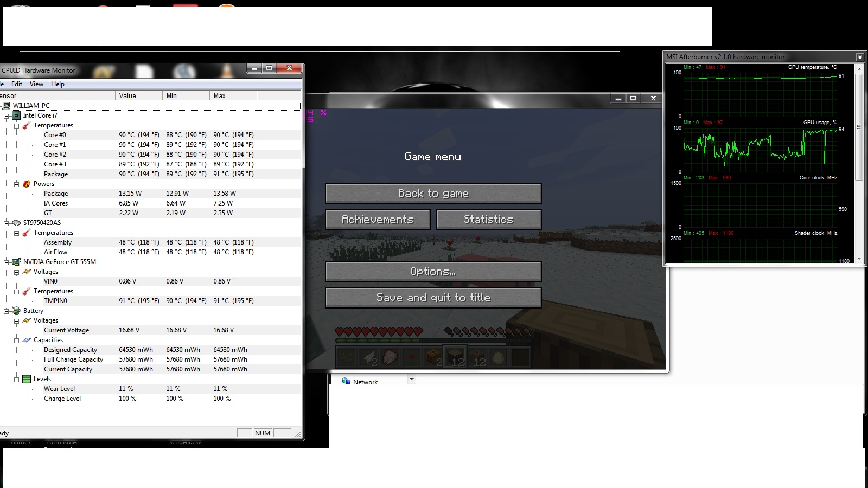Viewport: 868px width, 488px height.
Task: Click the Battery icon in sensor tree
Action: [16, 311]
